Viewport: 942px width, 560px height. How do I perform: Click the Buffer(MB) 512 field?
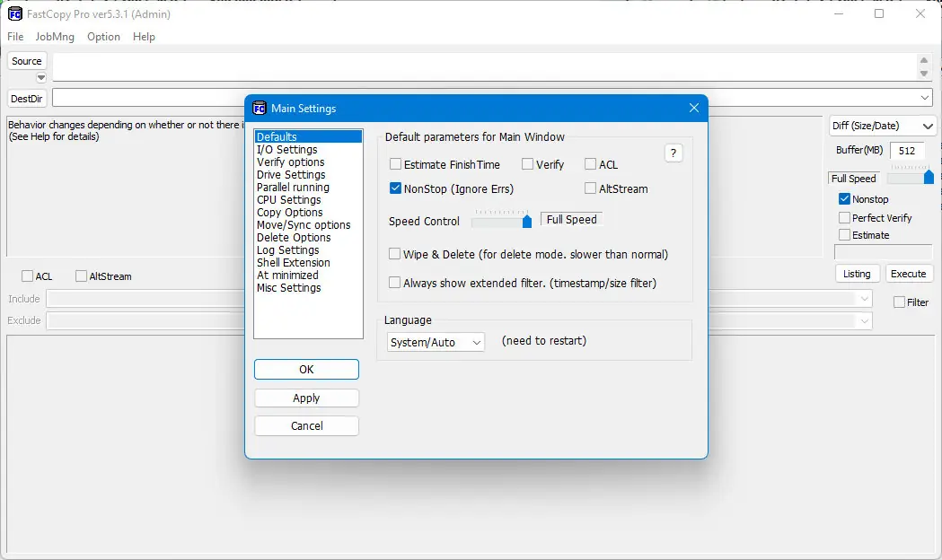[x=907, y=151]
